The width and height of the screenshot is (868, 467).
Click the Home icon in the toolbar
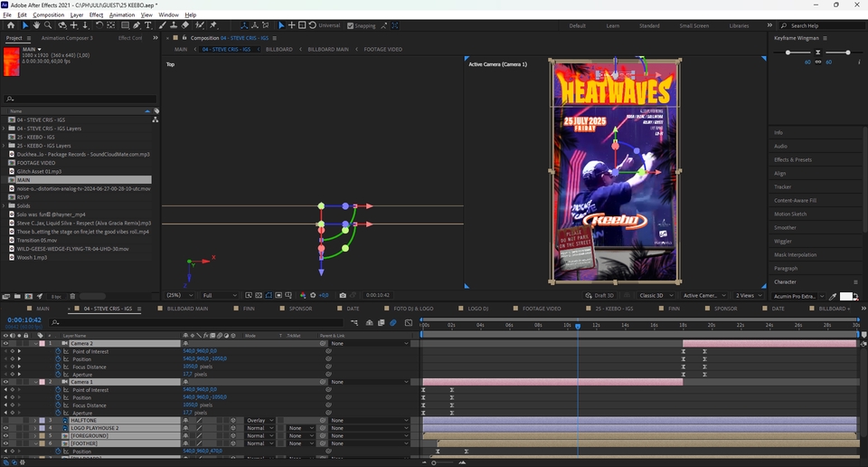(11, 25)
